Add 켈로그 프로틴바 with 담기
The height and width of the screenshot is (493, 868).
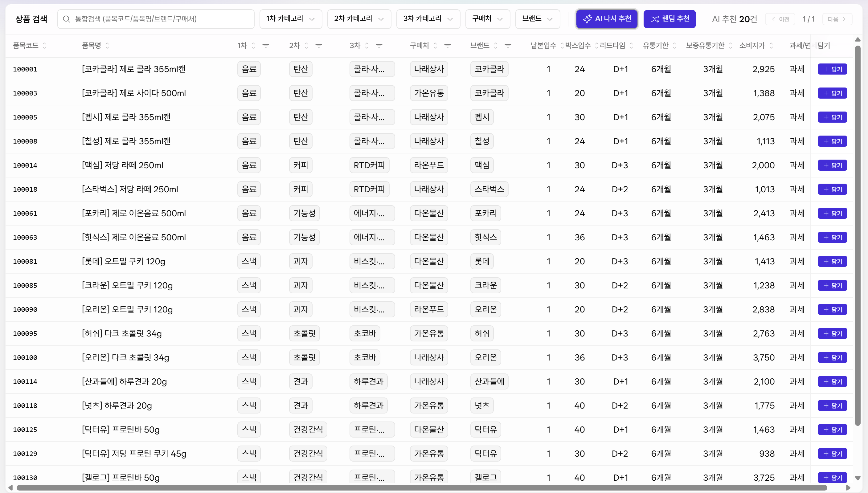tap(833, 478)
